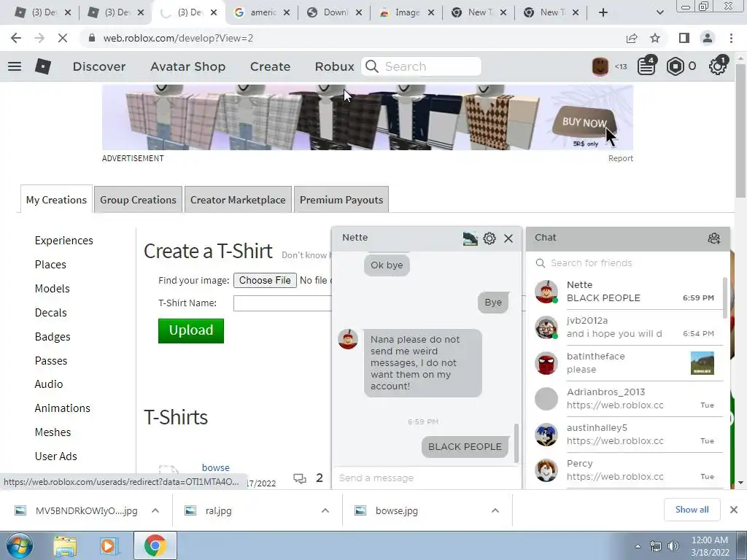Open Windows Media Player from the taskbar
The width and height of the screenshot is (747, 560).
[108, 546]
